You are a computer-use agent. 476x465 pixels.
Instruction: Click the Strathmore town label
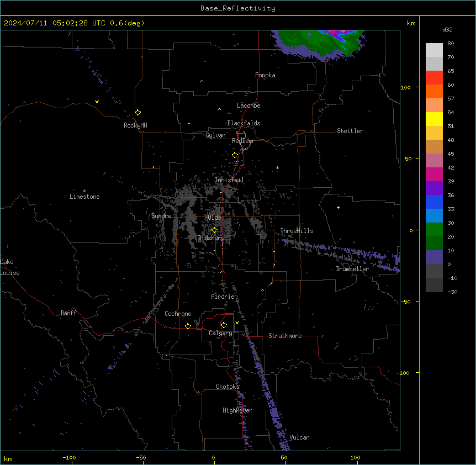click(285, 336)
